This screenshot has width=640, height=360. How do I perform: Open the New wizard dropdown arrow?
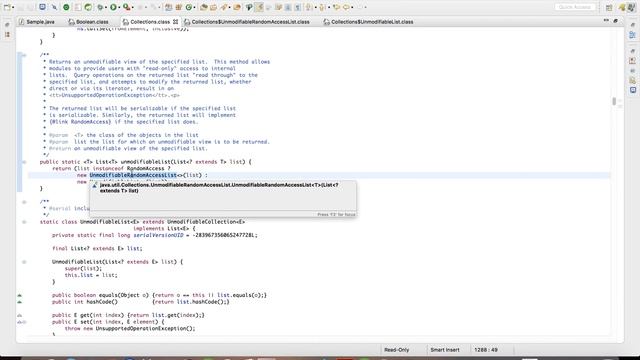(13, 7)
